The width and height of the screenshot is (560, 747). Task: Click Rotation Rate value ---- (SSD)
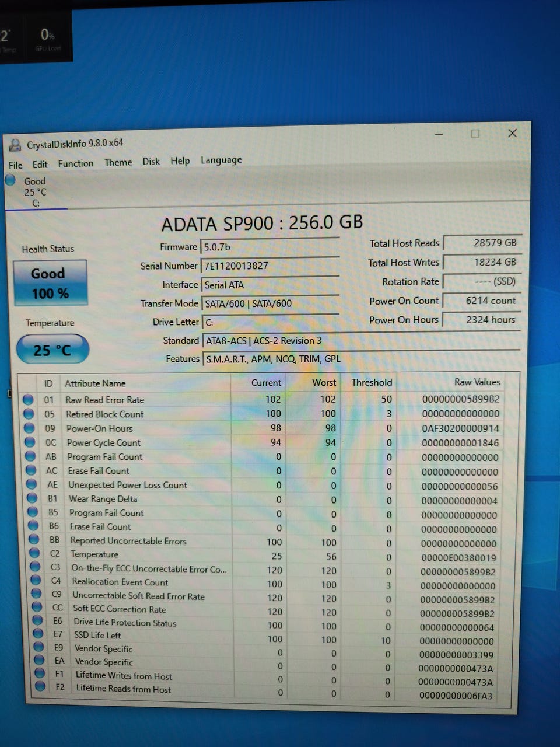coord(482,281)
